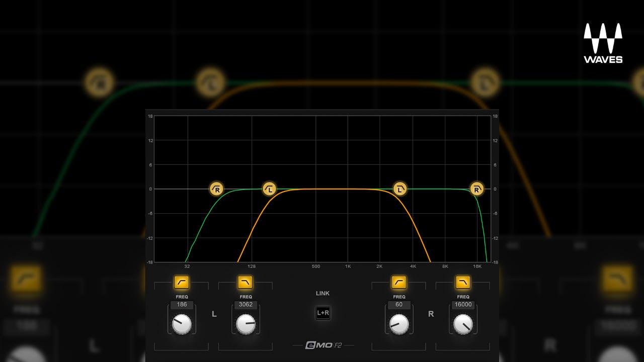The height and width of the screenshot is (362, 644).
Task: Click the 4K frequency axis label
Action: coord(413,266)
